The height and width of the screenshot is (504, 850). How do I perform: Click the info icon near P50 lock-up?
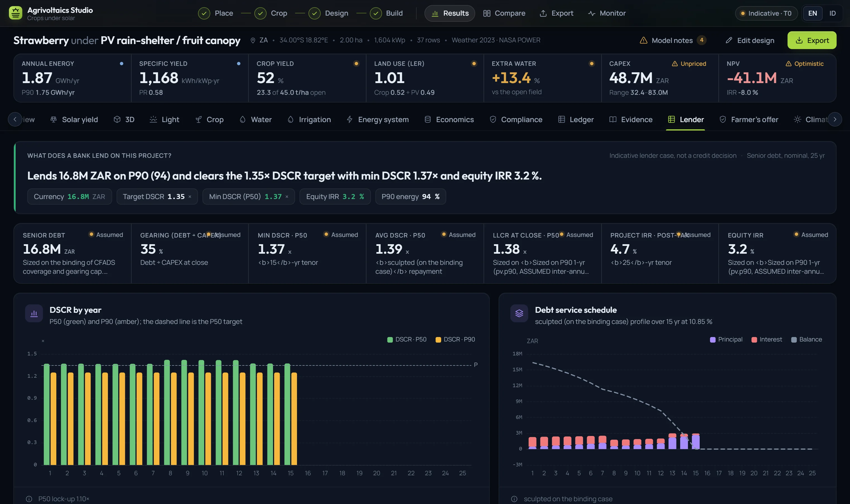coord(29,499)
